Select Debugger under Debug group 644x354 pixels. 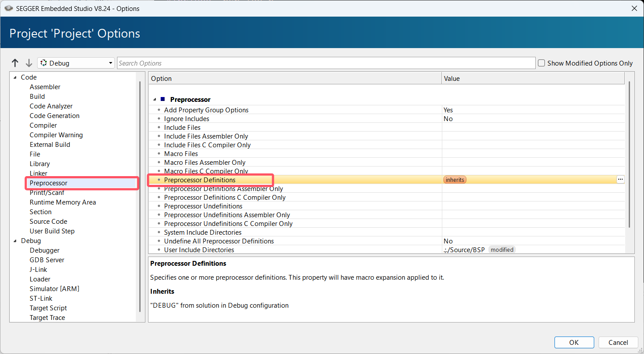(x=45, y=250)
